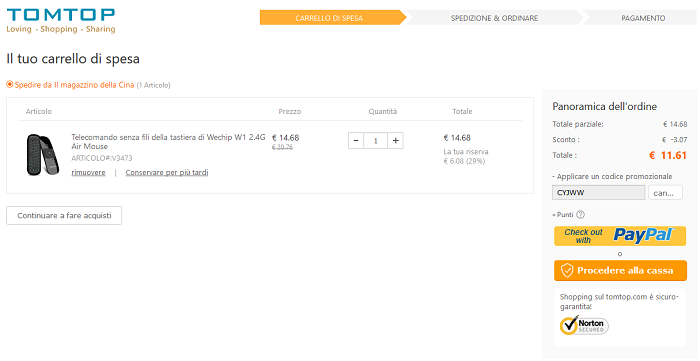Click Continuare a fare acquisti button
The image size is (700, 361).
tap(64, 216)
